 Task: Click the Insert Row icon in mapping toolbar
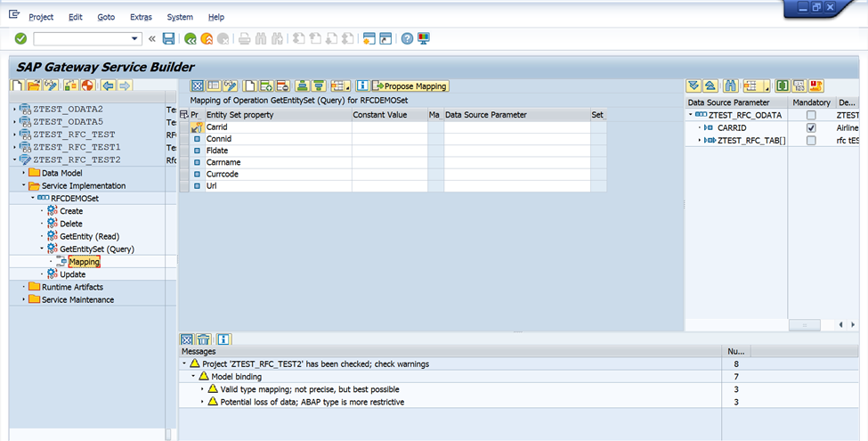pyautogui.click(x=267, y=86)
